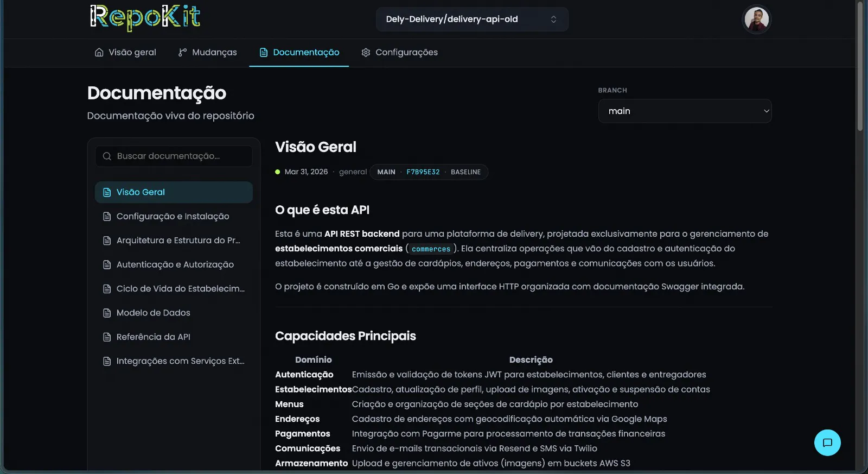Select Visão Geral in the sidebar
The image size is (868, 474).
[174, 192]
